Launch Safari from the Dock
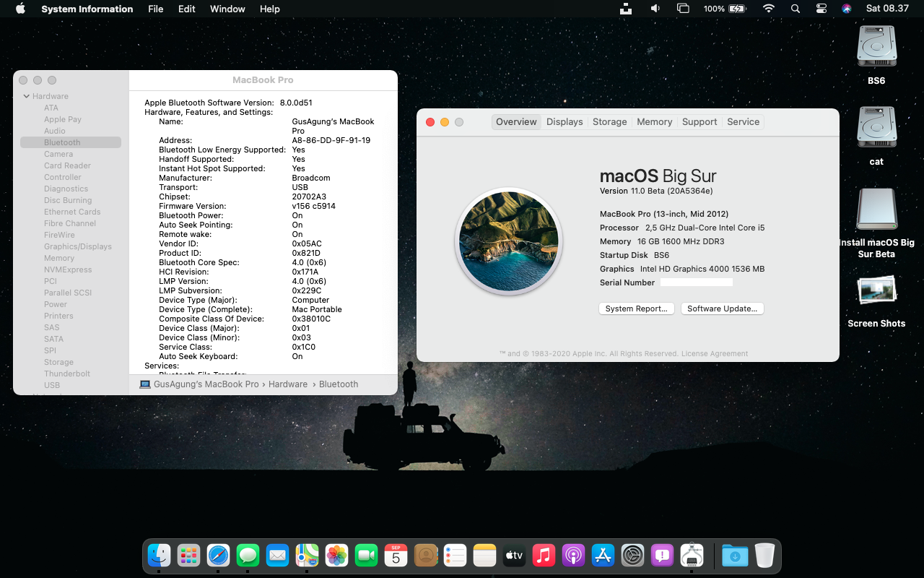Image resolution: width=924 pixels, height=578 pixels. coord(218,555)
